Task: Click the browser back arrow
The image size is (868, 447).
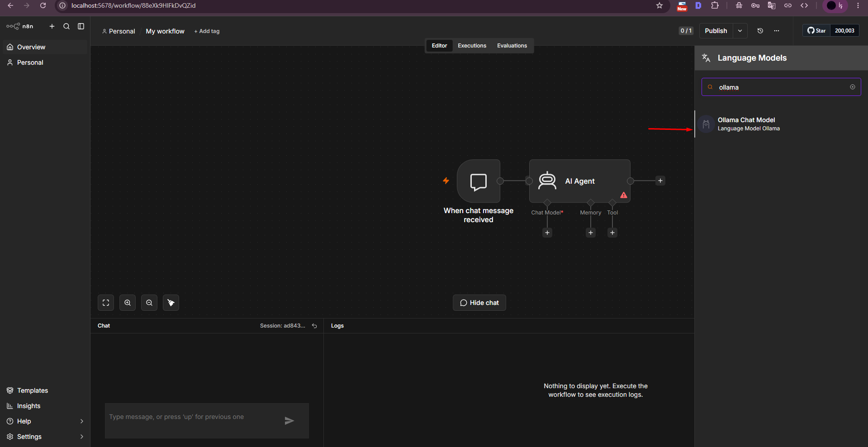Action: [x=10, y=5]
